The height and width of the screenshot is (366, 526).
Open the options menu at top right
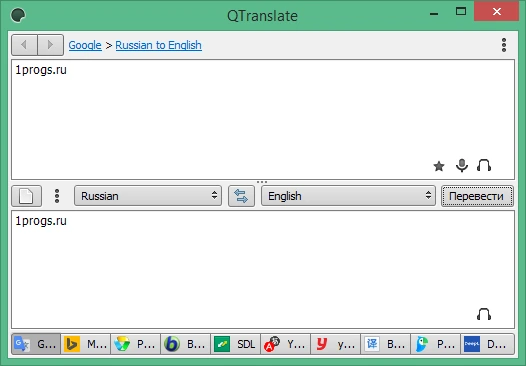pos(504,45)
